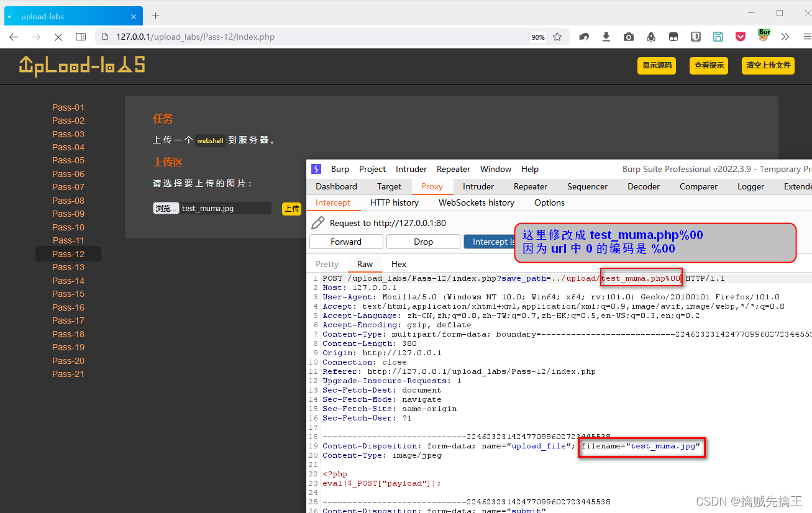
Task: Switch to the Sequencer tab
Action: tap(587, 186)
